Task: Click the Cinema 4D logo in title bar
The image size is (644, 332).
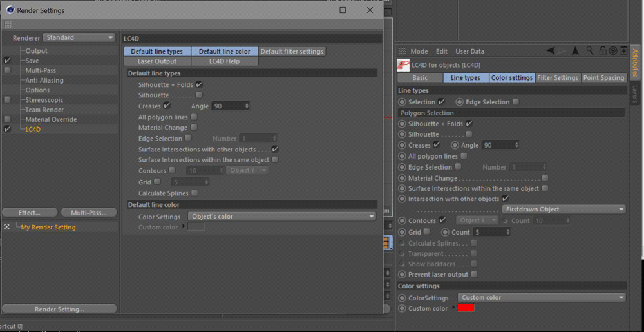Action: click(x=9, y=10)
